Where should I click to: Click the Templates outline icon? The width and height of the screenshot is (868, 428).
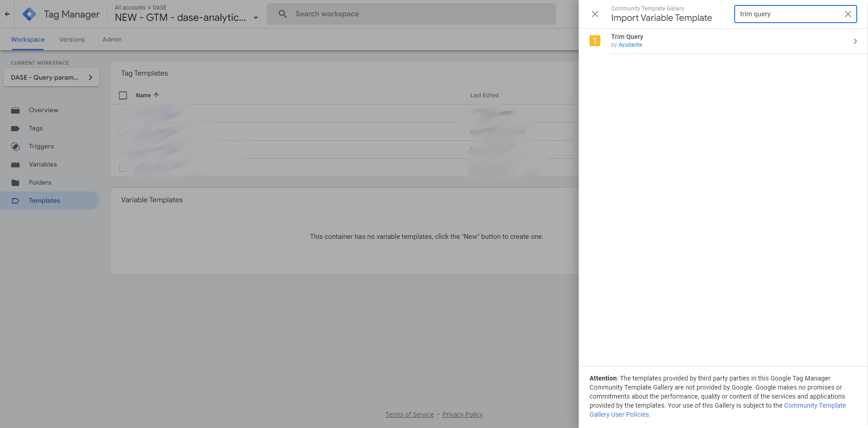[15, 201]
